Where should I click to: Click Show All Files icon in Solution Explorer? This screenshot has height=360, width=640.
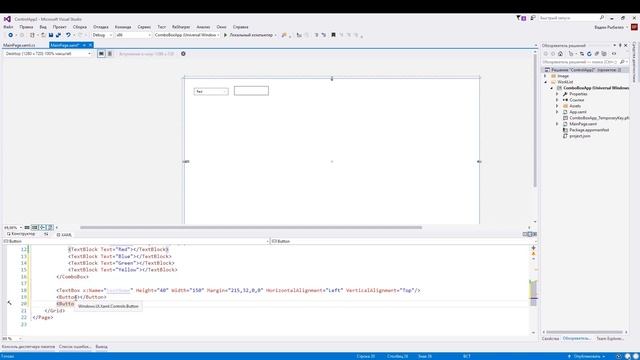pyautogui.click(x=604, y=53)
